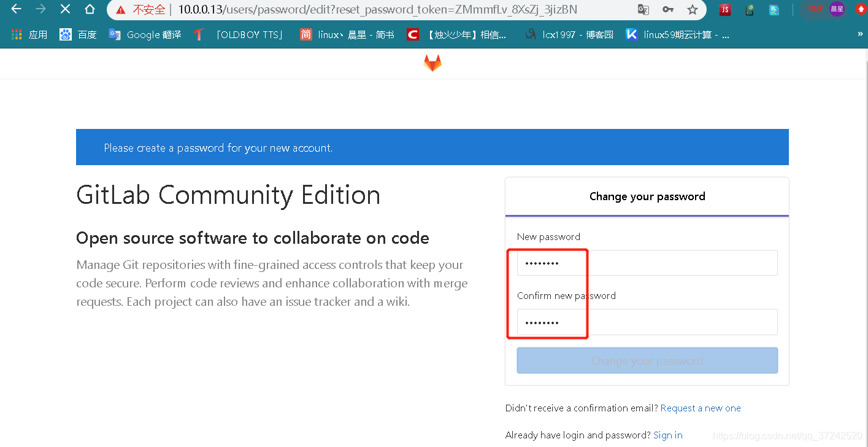The height and width of the screenshot is (447, 868).
Task: Open the purple user profile avatar
Action: (837, 9)
